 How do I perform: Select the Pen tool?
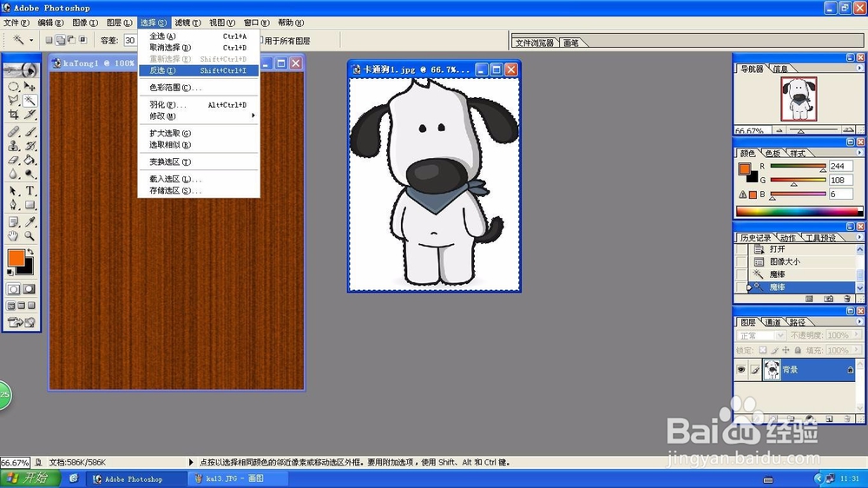[x=13, y=205]
